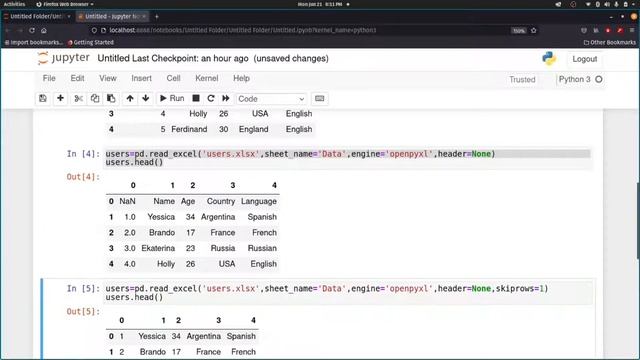Screen dimensions: 640x360
Task: Click the Python logo icon
Action: click(x=549, y=59)
